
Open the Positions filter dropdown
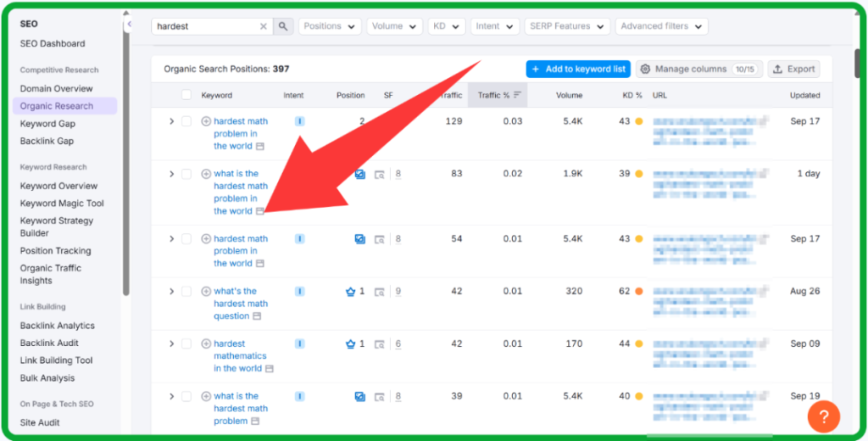[330, 26]
